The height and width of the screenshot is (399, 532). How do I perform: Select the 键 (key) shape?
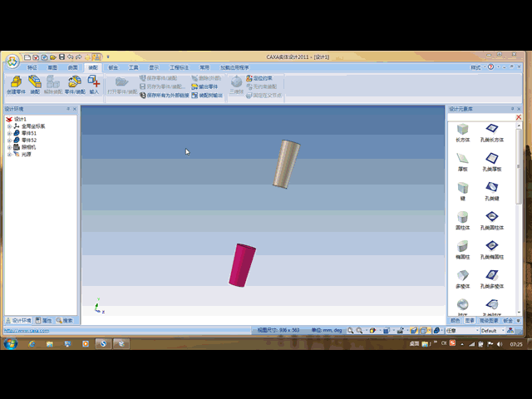point(462,191)
